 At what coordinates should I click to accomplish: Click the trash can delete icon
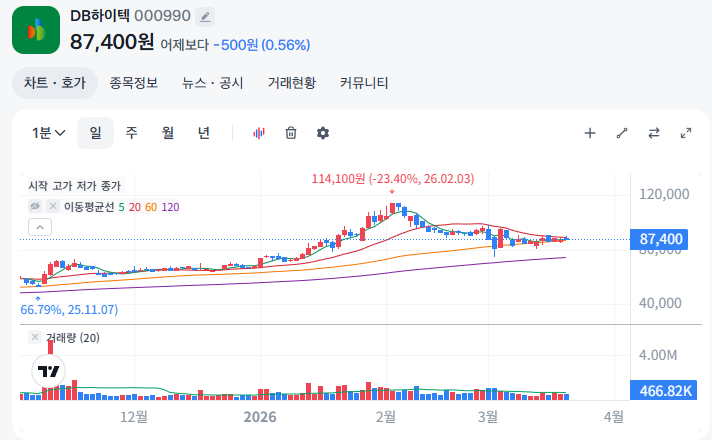291,133
